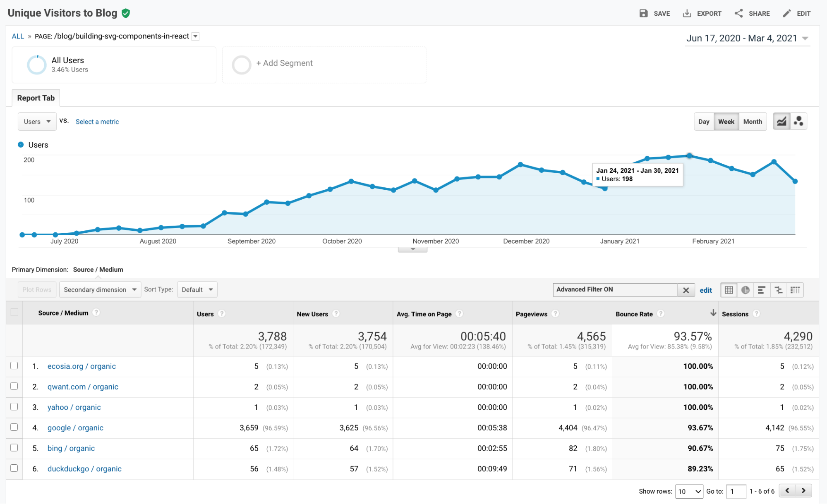Open the bing / organic source link

(x=71, y=448)
